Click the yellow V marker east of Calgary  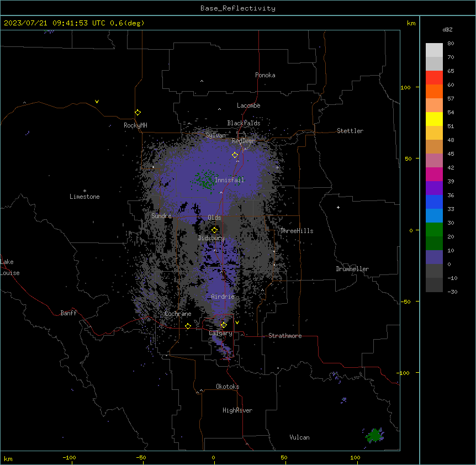[237, 323]
